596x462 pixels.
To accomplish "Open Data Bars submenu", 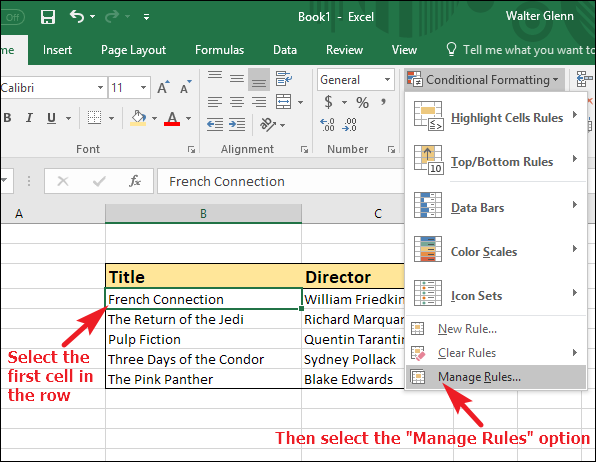I will point(496,206).
